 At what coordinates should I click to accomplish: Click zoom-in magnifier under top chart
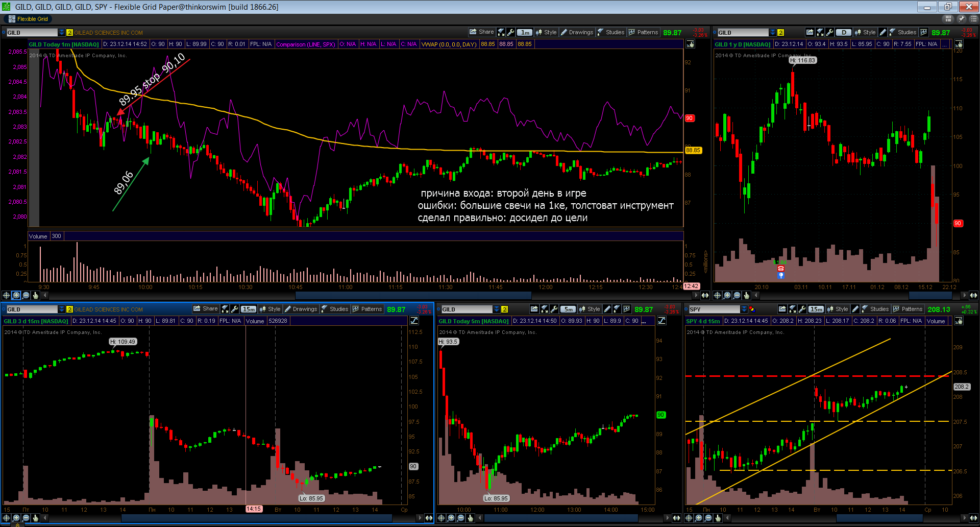point(16,295)
